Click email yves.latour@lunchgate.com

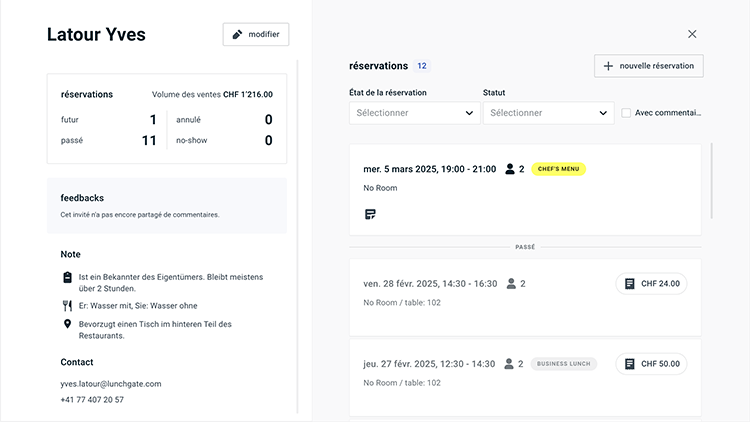coord(111,383)
